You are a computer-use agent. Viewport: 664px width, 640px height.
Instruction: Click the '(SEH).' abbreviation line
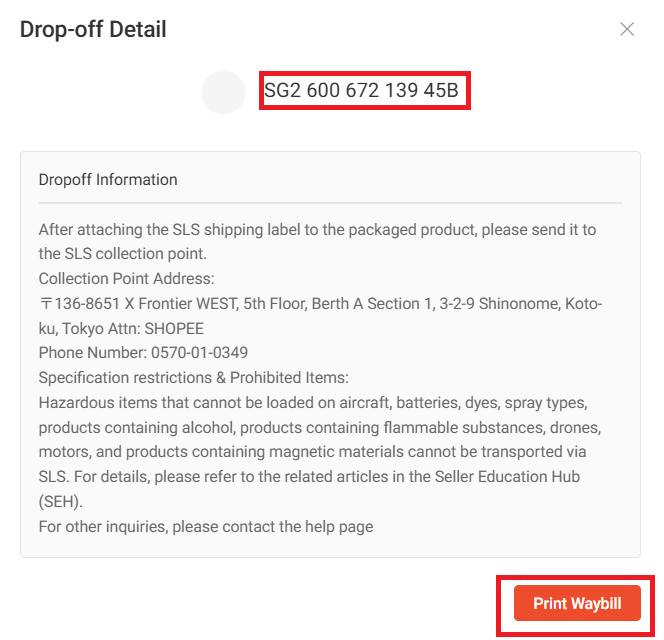62,501
